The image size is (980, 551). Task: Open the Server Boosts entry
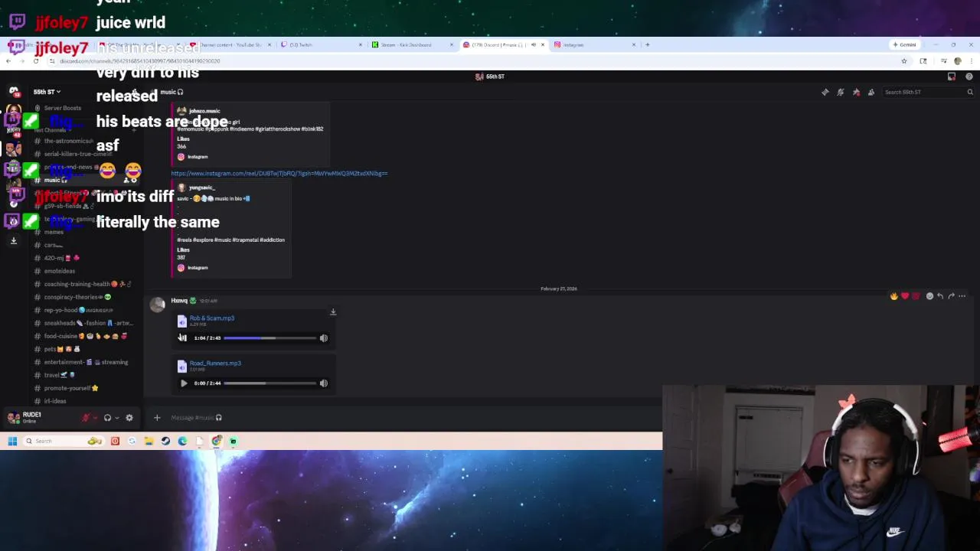tap(61, 108)
